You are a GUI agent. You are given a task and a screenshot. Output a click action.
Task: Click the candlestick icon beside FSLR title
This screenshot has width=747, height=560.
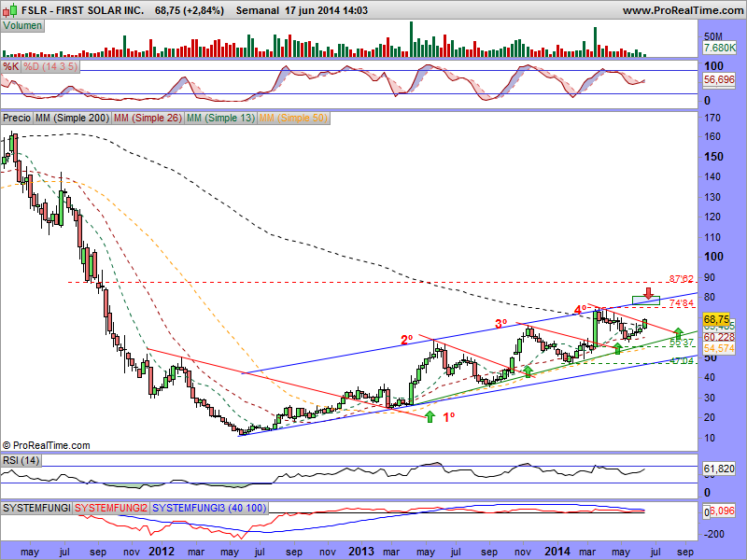[10, 9]
